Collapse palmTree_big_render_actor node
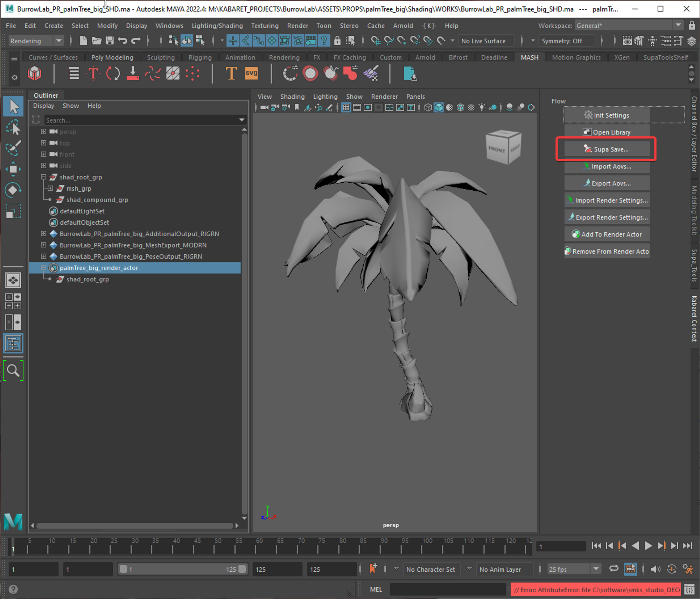The height and width of the screenshot is (599, 700). click(43, 268)
